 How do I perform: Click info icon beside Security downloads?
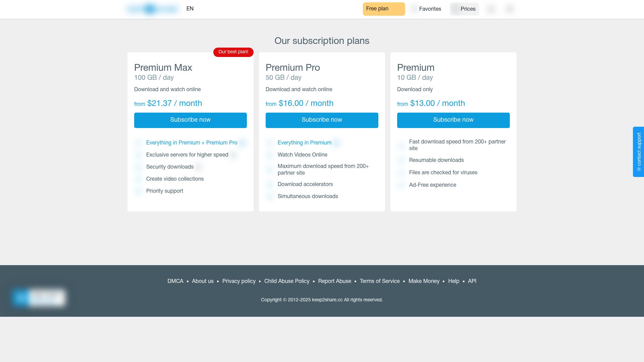coord(199,167)
